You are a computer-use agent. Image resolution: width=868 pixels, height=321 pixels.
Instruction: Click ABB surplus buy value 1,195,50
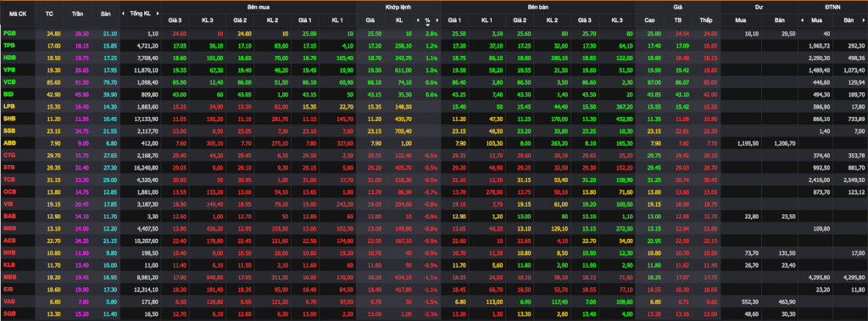[748, 143]
